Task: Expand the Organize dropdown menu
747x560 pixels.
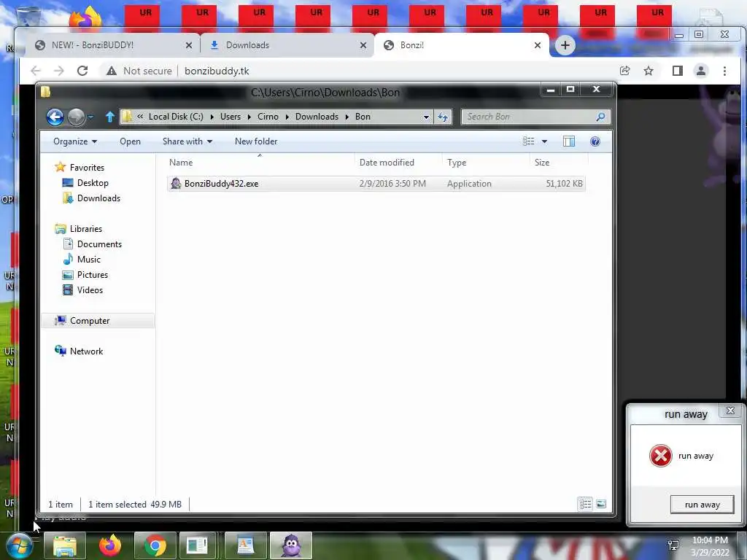Action: point(75,141)
